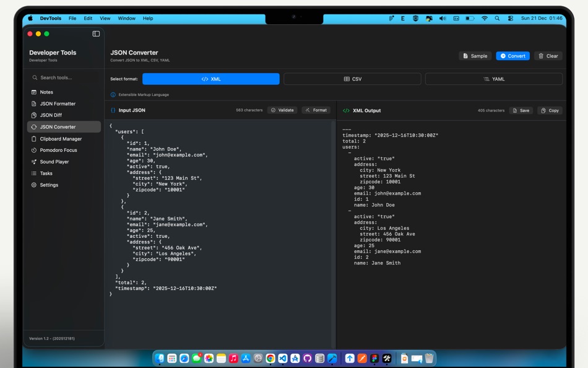588x368 pixels.
Task: Save the XML output
Action: click(520, 110)
